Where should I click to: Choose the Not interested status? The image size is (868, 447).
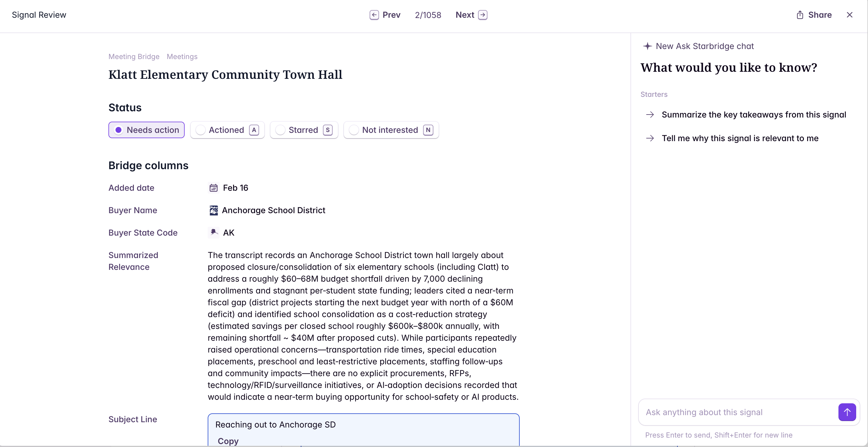(x=391, y=130)
